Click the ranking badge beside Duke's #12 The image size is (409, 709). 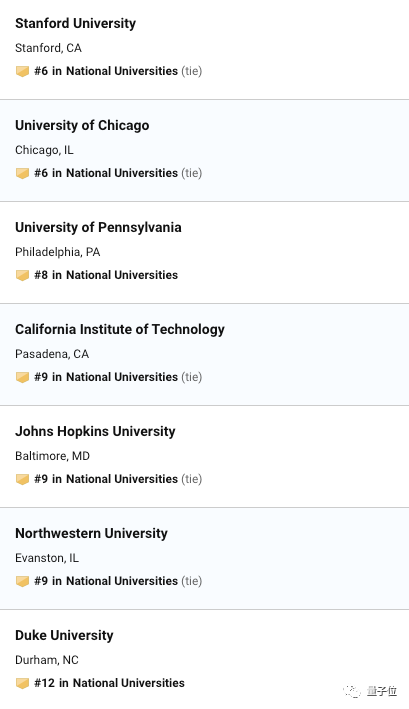(22, 683)
